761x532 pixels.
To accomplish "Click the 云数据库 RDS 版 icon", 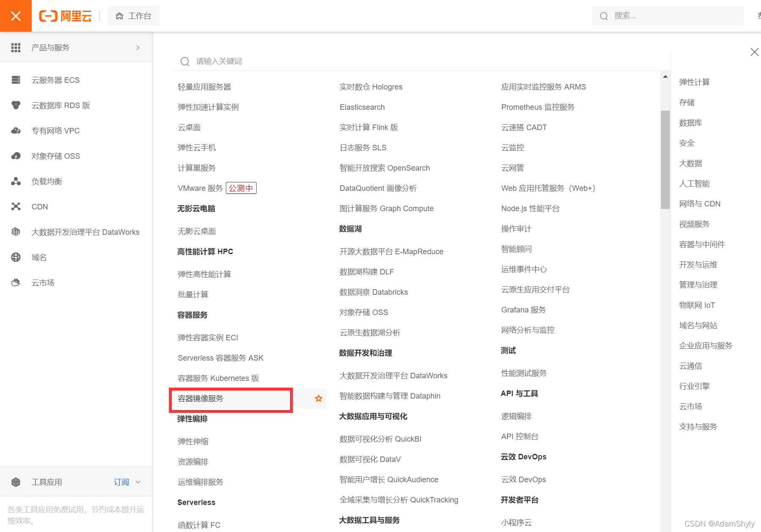I will 16,105.
